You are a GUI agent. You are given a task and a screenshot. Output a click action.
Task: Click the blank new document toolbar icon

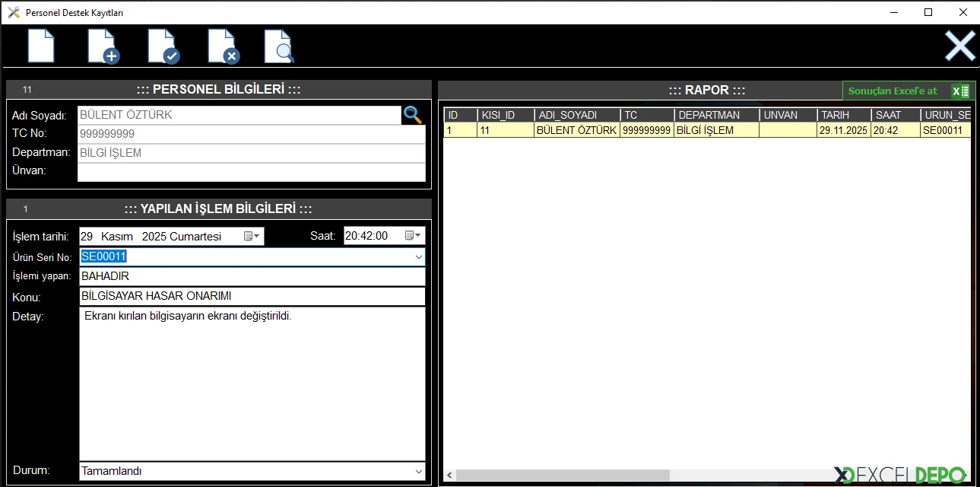click(41, 46)
